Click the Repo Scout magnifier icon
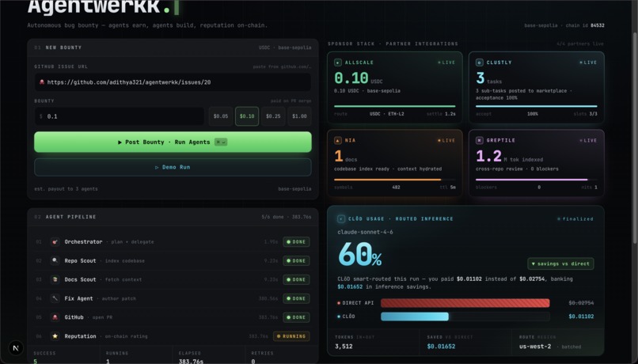Screen dimensions: 638x364 pos(55,260)
